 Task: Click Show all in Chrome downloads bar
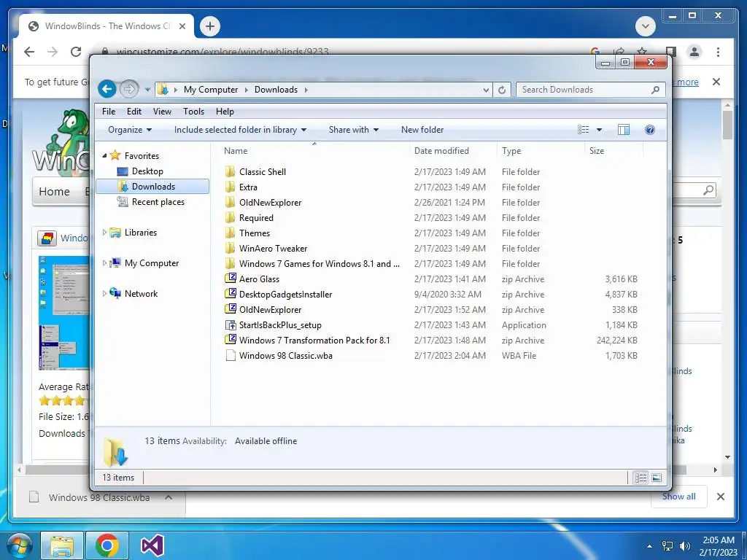[679, 497]
